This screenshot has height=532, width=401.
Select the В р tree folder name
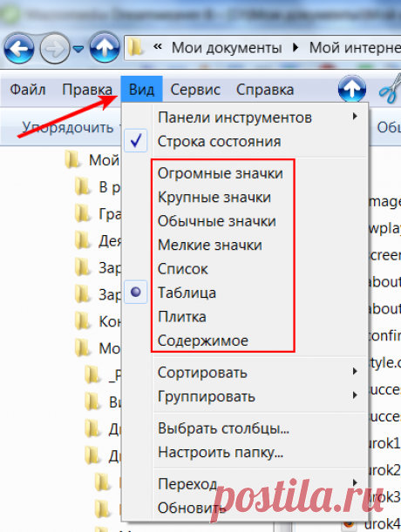pyautogui.click(x=110, y=187)
